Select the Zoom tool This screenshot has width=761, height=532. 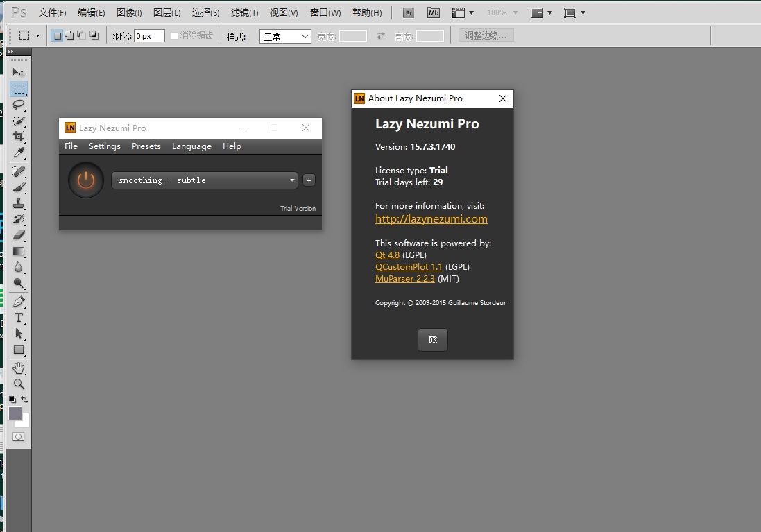point(19,384)
